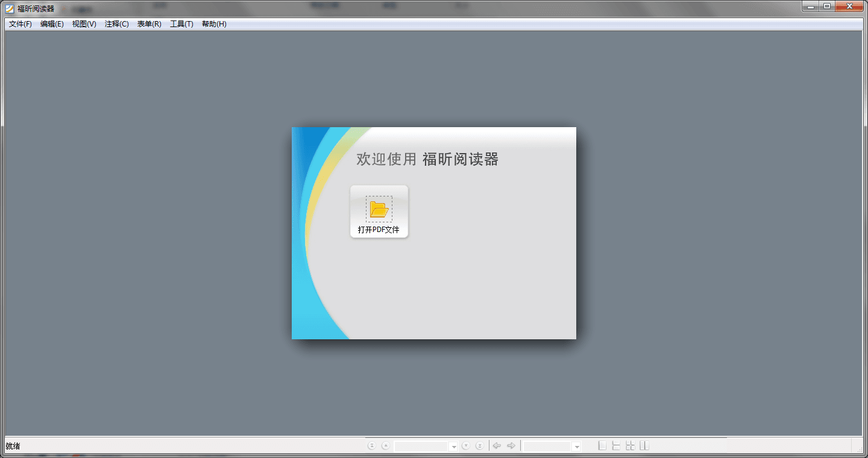
Task: Go to the previous page with the round arrow icon
Action: coord(385,445)
